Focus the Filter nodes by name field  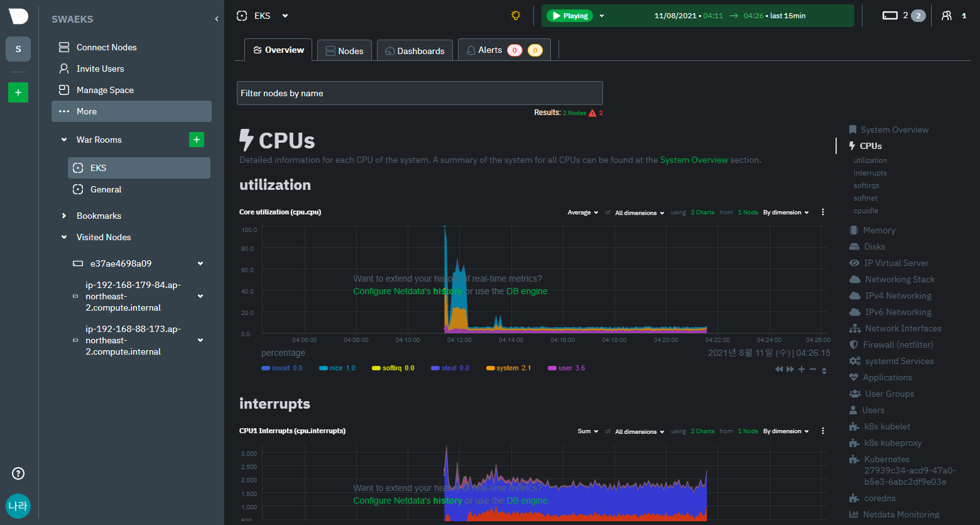point(420,93)
